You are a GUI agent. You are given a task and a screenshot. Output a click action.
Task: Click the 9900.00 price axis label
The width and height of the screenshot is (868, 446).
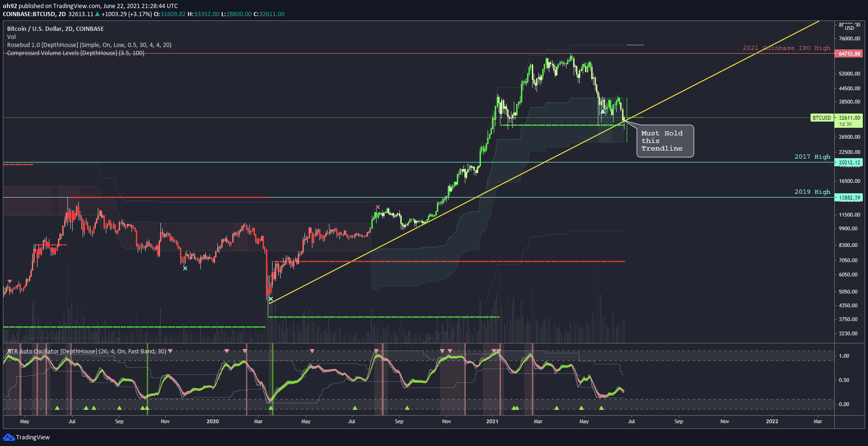pos(848,228)
